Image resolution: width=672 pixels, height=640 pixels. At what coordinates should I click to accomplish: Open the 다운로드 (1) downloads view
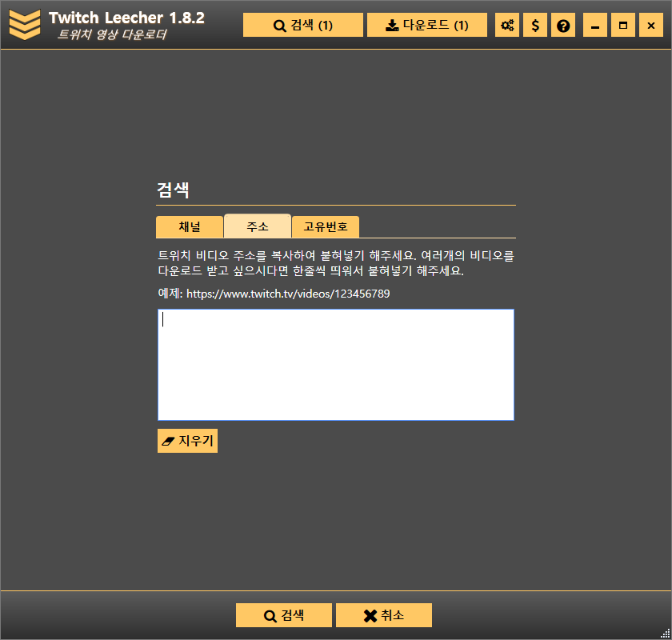[x=427, y=25]
